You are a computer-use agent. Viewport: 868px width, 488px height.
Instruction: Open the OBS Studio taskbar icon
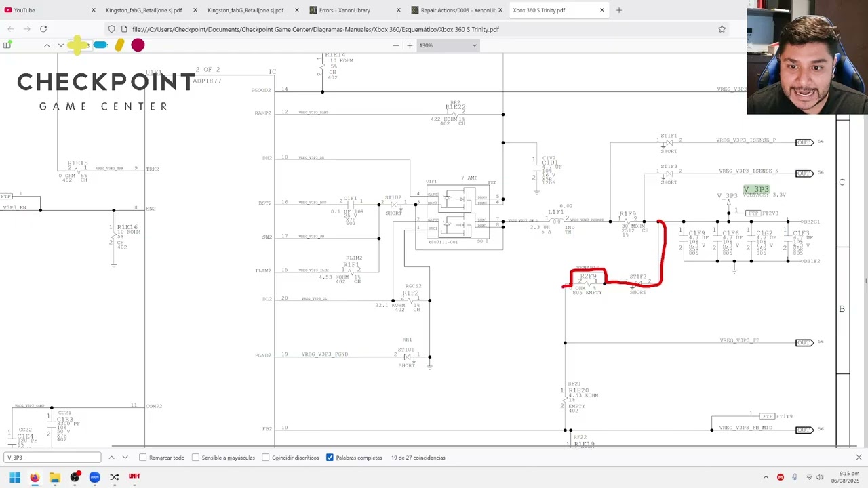tap(75, 476)
